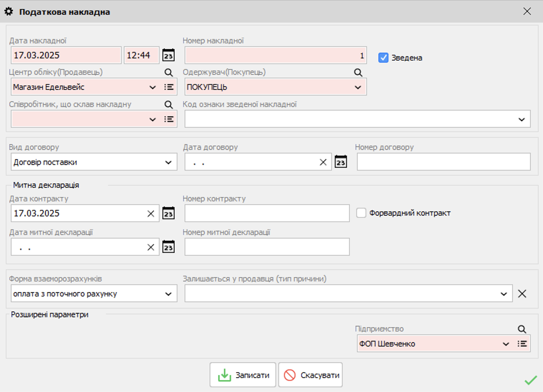Open the Форма взаєморозрахунків dropdown
The width and height of the screenshot is (543, 392).
point(168,294)
